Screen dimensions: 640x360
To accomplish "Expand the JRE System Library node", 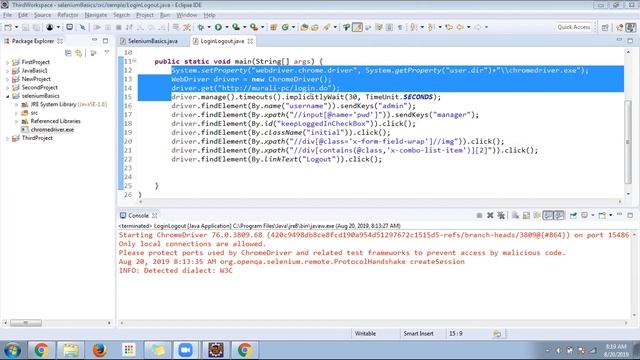I will tap(17, 104).
